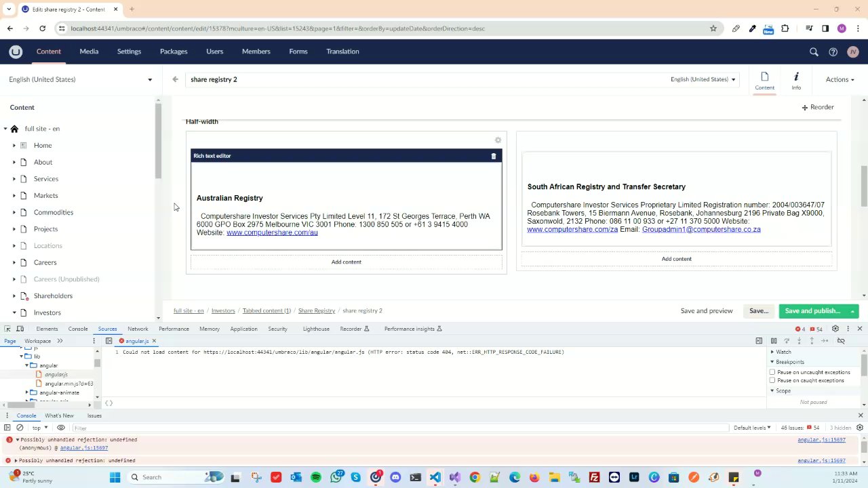This screenshot has width=868, height=488.
Task: Switch to the Info content app
Action: click(796, 80)
